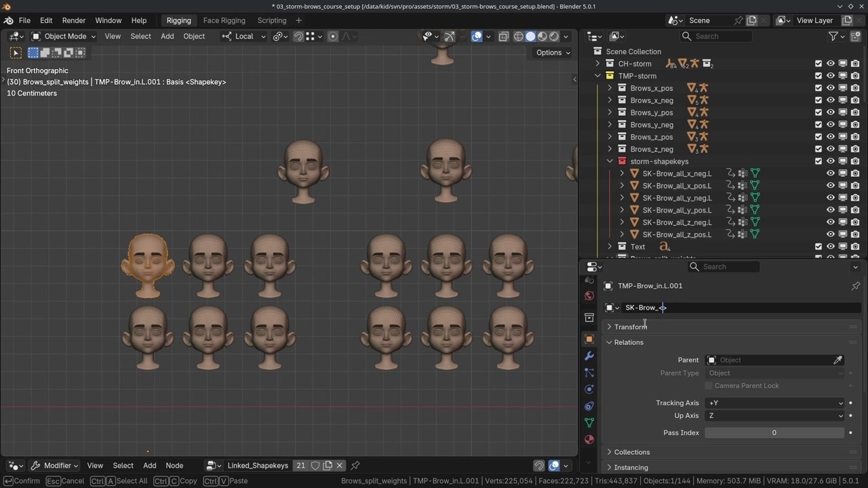
Task: Switch to wireframe viewport shading
Action: (519, 37)
